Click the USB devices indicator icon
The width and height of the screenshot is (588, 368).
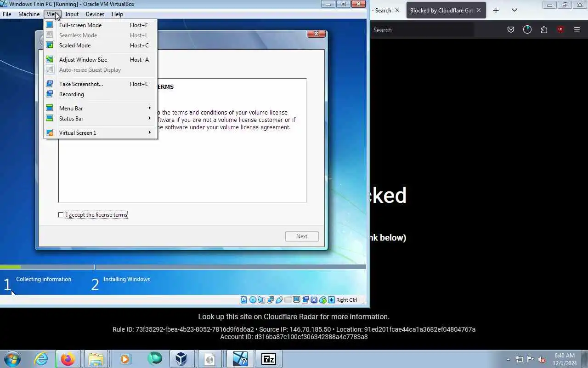(x=279, y=300)
